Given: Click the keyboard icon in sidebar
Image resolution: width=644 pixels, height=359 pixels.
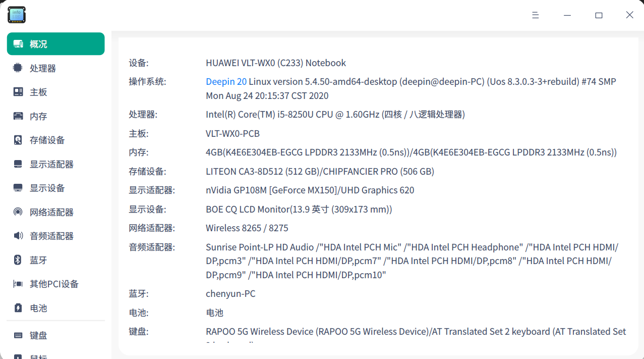Looking at the screenshot, I should 18,335.
